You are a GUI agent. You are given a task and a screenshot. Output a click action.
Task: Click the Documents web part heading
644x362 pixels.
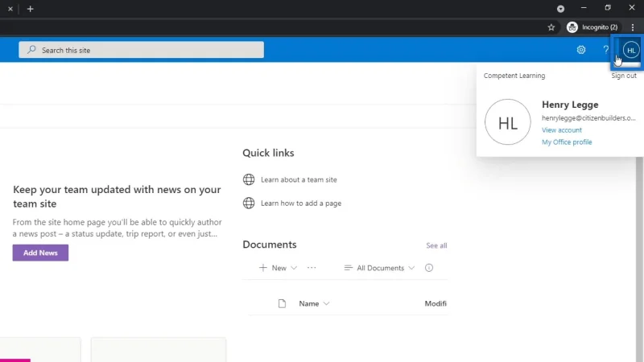[270, 245]
